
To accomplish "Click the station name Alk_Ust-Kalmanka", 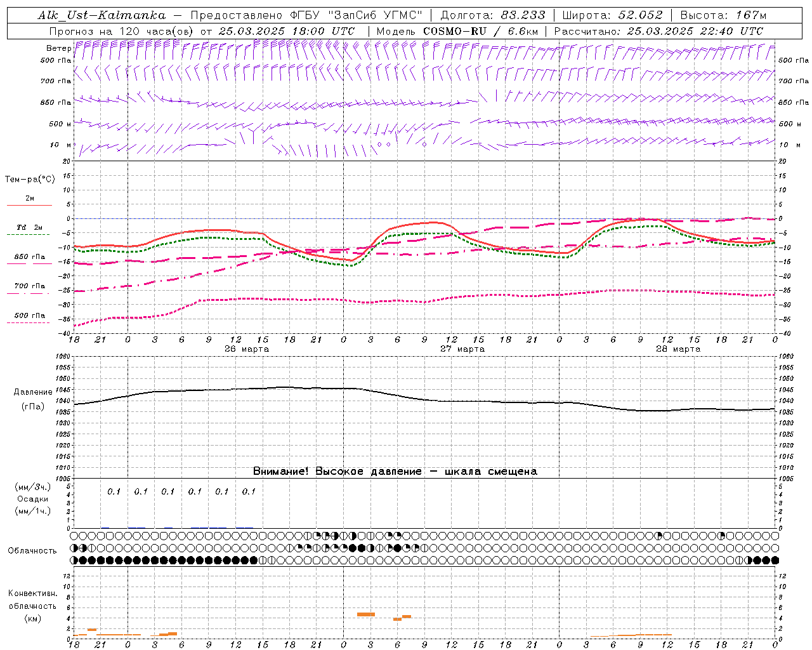I will 101,15.
